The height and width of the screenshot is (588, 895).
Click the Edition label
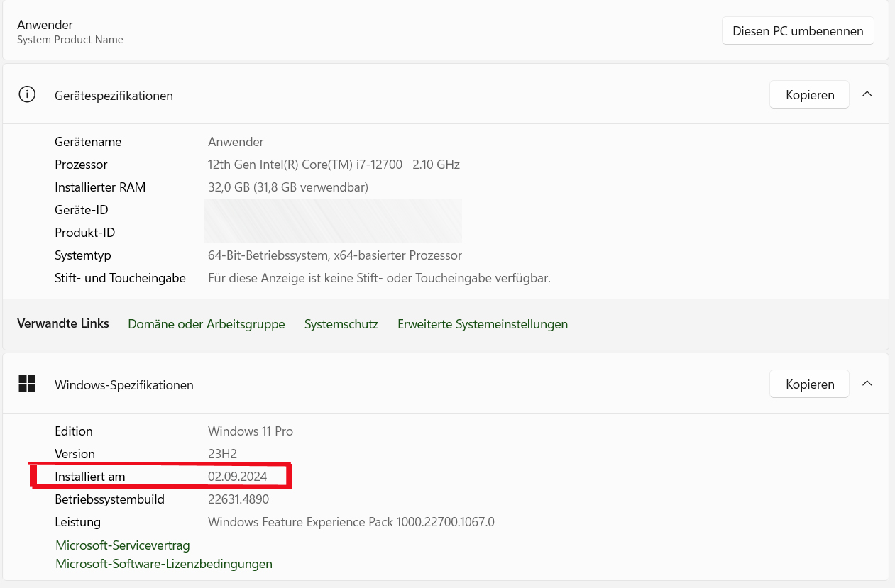[74, 431]
